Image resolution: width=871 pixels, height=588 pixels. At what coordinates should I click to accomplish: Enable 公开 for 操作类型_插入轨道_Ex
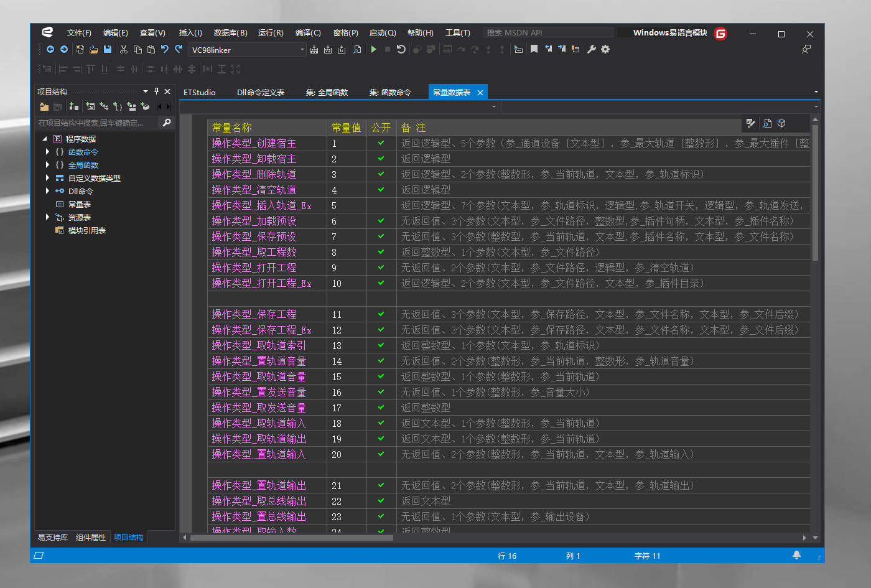coord(381,205)
